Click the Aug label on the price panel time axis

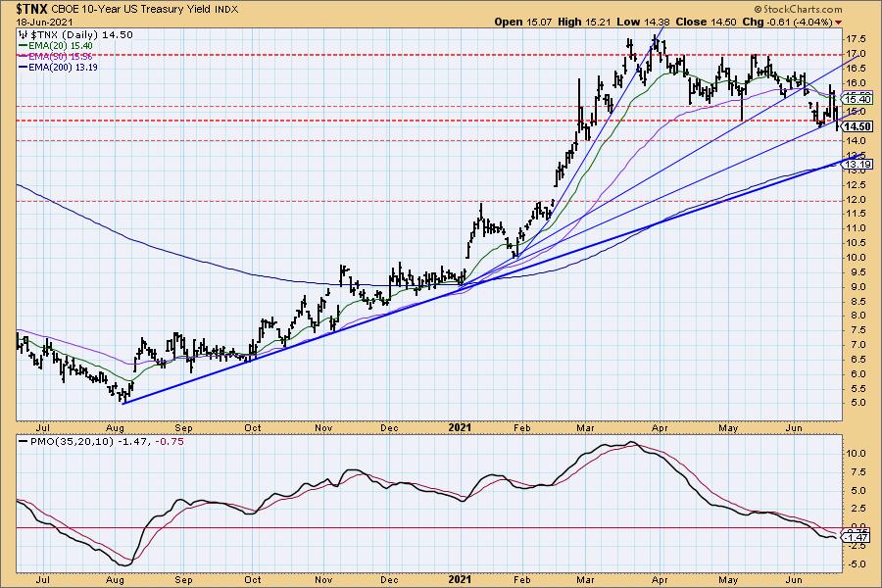coord(115,427)
